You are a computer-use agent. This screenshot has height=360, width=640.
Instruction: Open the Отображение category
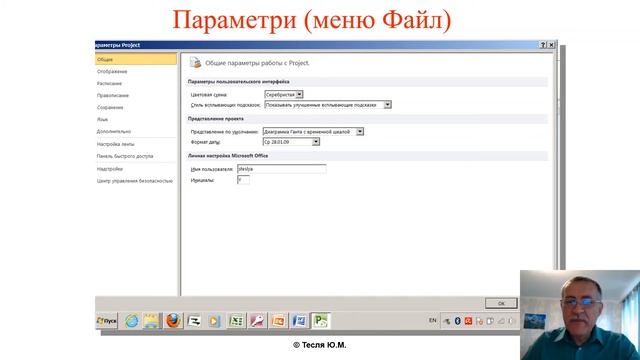tap(112, 71)
